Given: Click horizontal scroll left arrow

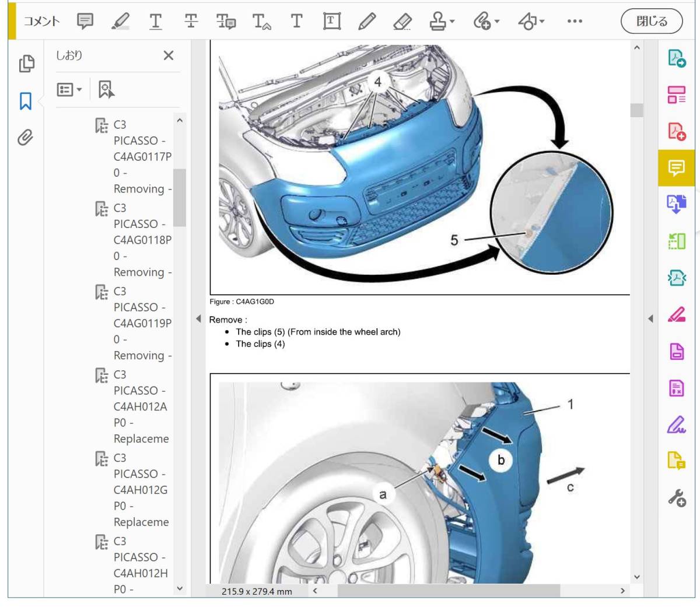Looking at the screenshot, I should click(x=315, y=591).
